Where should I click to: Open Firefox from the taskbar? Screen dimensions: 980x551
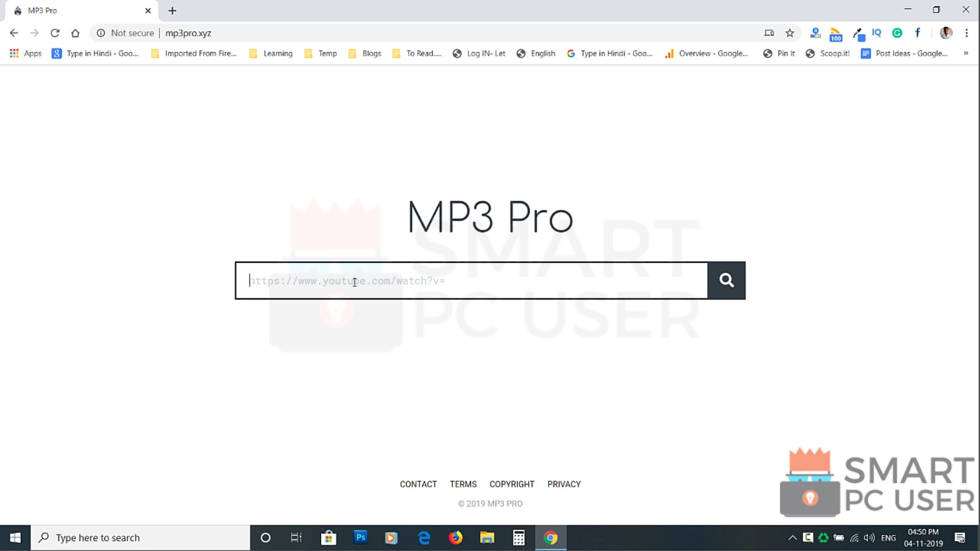456,538
